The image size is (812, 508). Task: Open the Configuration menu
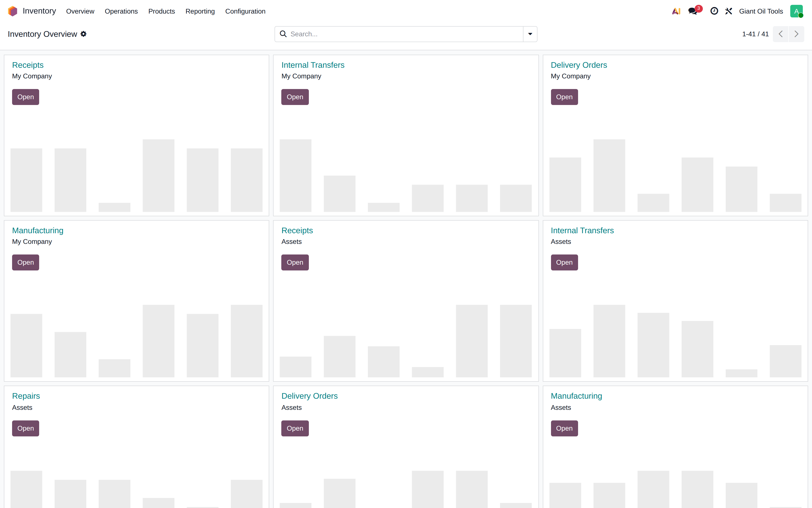click(x=245, y=11)
